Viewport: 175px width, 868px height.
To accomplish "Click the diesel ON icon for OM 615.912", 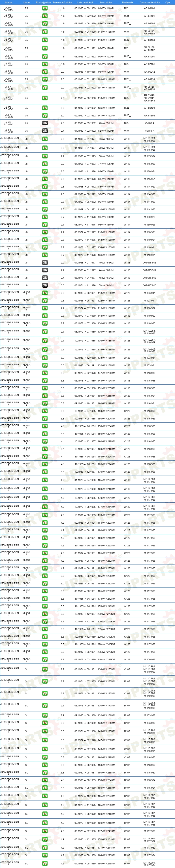I will [45, 270].
